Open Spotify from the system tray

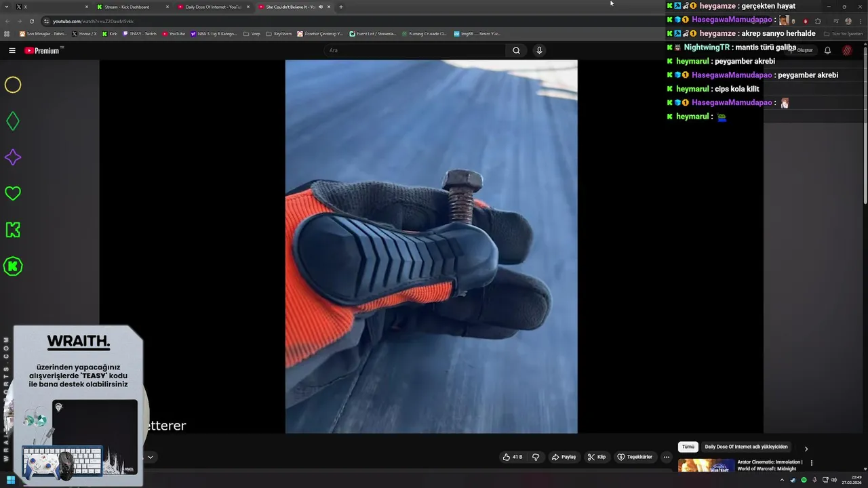pos(804,480)
